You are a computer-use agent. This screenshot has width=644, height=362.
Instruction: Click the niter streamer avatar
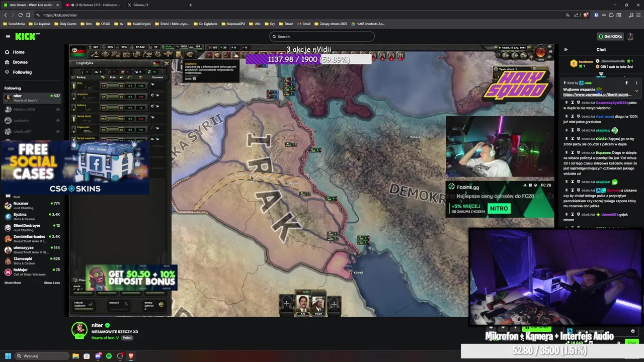click(79, 330)
